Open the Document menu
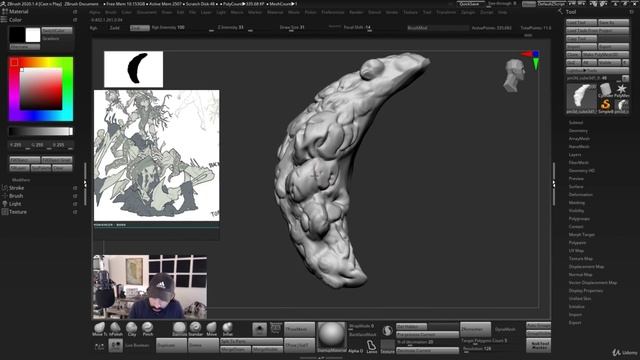640x360 pixels. pos(147,12)
